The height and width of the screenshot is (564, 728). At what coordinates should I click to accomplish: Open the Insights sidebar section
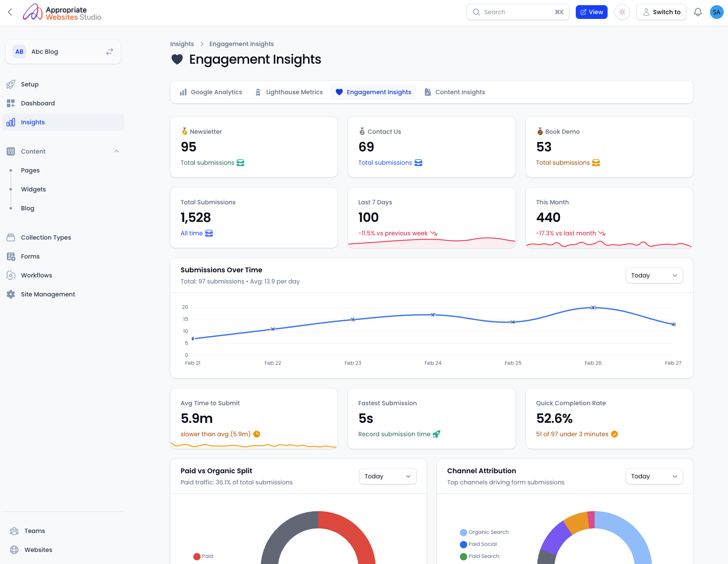33,122
